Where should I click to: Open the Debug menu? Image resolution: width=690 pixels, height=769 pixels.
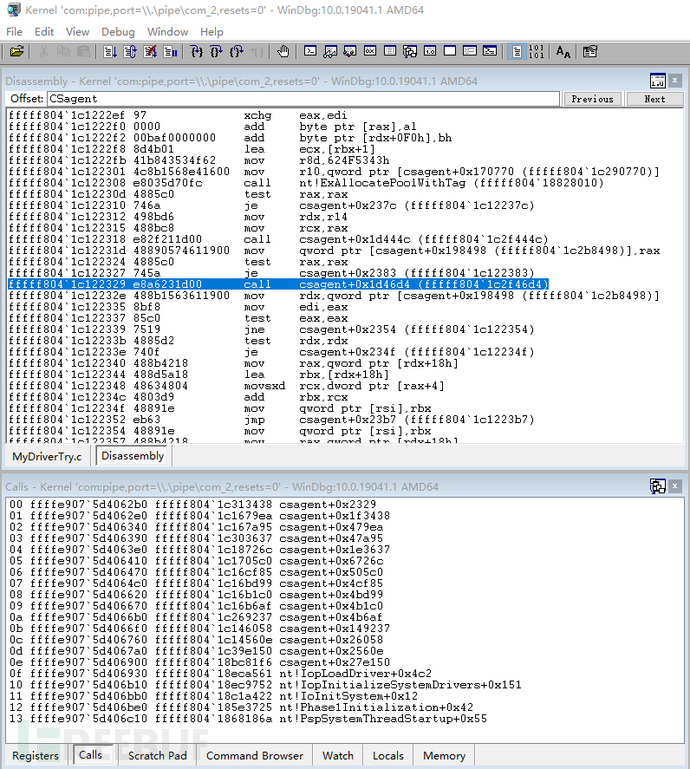point(117,32)
